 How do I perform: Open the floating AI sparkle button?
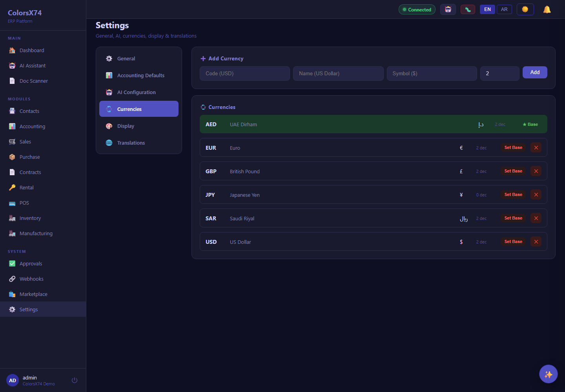[548, 374]
